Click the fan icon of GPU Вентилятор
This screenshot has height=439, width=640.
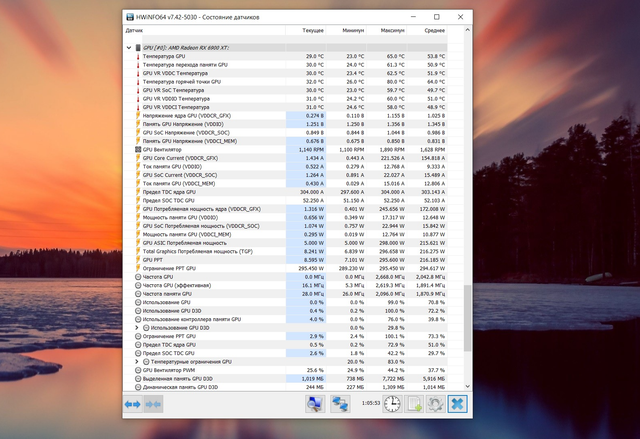tap(138, 149)
